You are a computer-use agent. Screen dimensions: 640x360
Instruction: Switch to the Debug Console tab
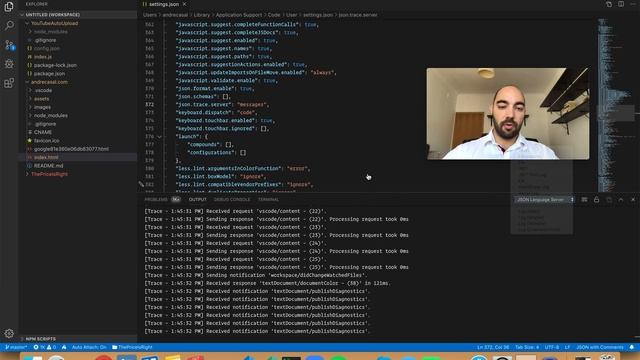click(232, 200)
